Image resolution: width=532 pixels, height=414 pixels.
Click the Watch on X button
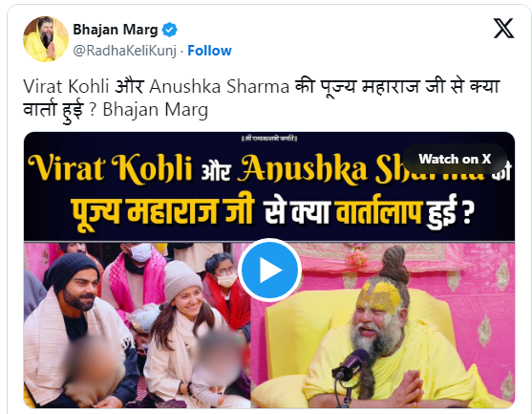click(455, 159)
